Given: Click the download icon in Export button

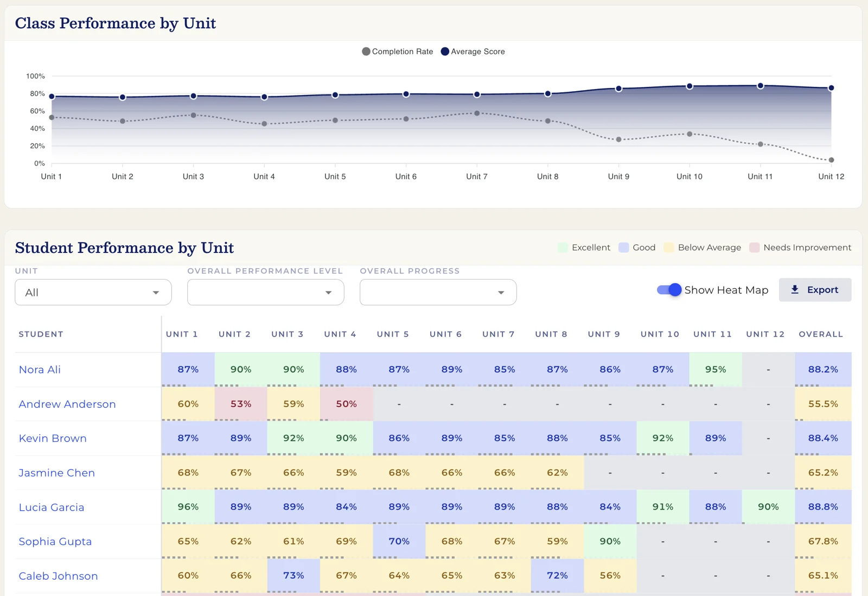Looking at the screenshot, I should (795, 290).
